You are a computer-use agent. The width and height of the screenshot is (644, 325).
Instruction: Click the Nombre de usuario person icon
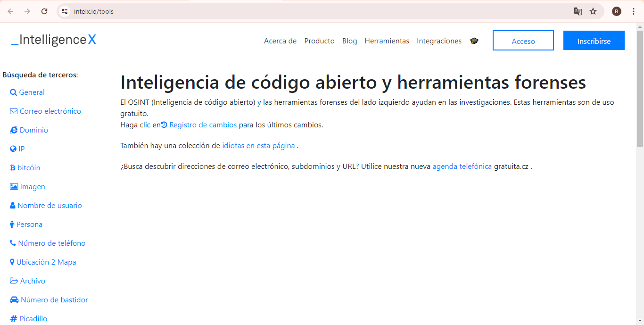pyautogui.click(x=13, y=205)
